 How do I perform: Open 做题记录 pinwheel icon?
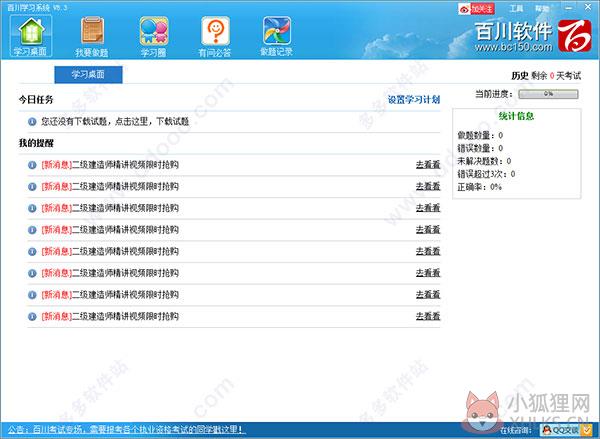(277, 37)
